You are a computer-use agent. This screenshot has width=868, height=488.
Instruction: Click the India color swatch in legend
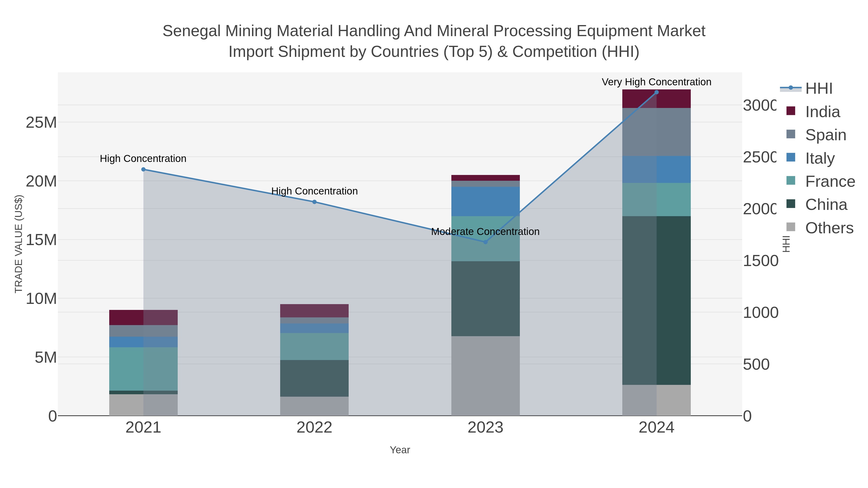click(791, 111)
